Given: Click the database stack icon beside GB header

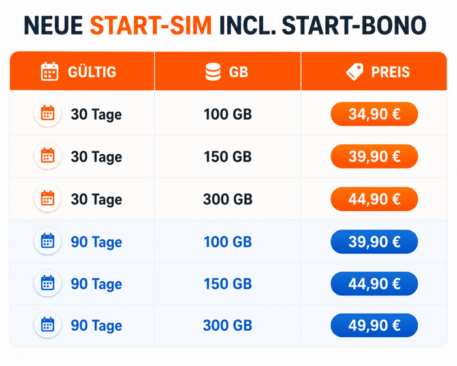Looking at the screenshot, I should pyautogui.click(x=213, y=72).
